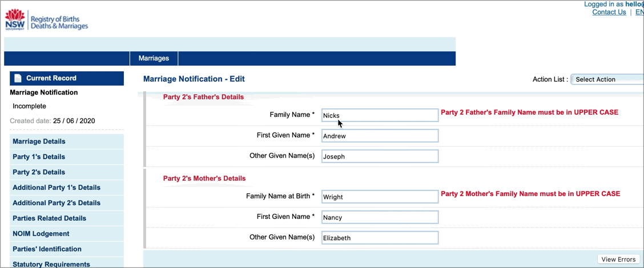Click the Current Record document icon

(18, 78)
